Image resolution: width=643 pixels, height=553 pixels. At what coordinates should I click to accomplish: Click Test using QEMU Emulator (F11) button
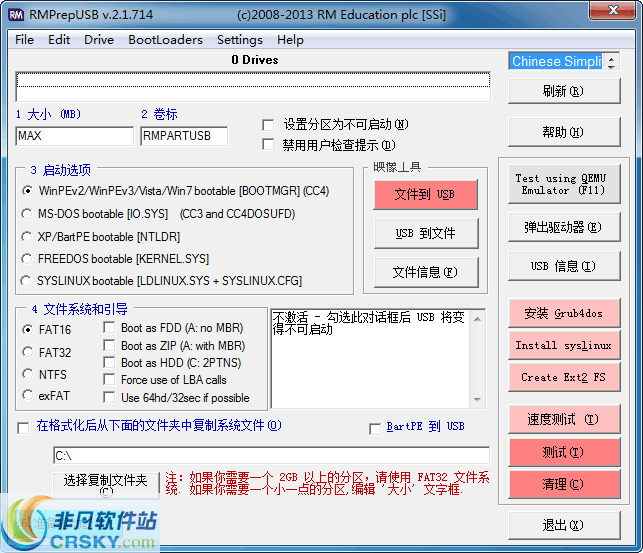[564, 184]
